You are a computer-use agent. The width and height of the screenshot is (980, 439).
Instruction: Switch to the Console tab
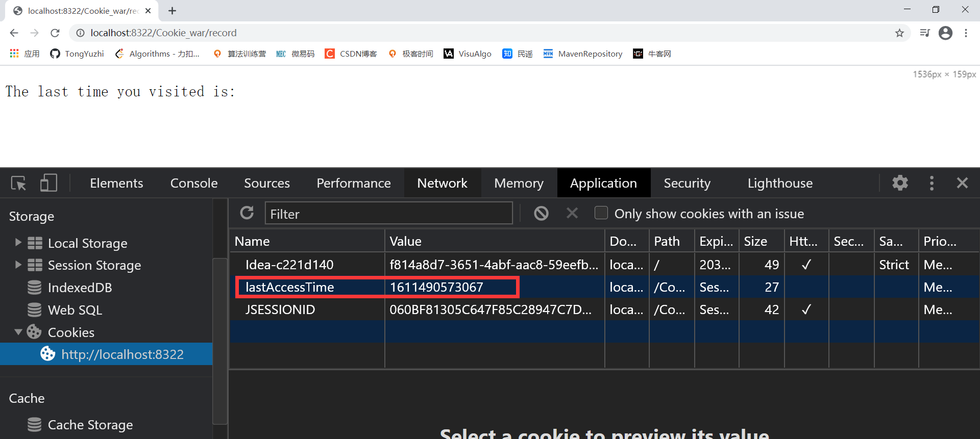194,183
